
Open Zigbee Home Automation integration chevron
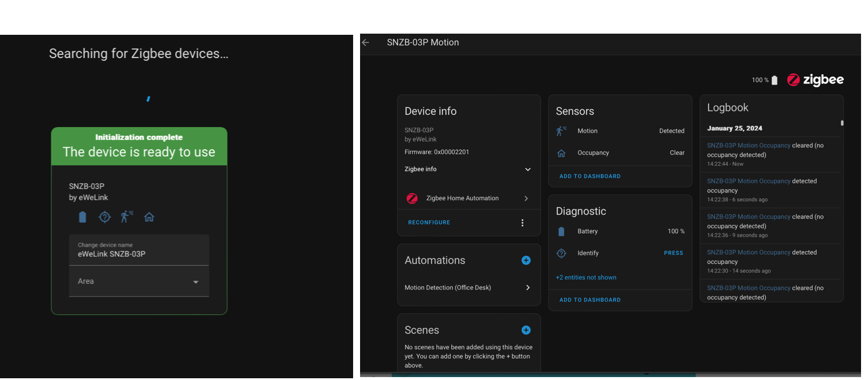(x=526, y=198)
